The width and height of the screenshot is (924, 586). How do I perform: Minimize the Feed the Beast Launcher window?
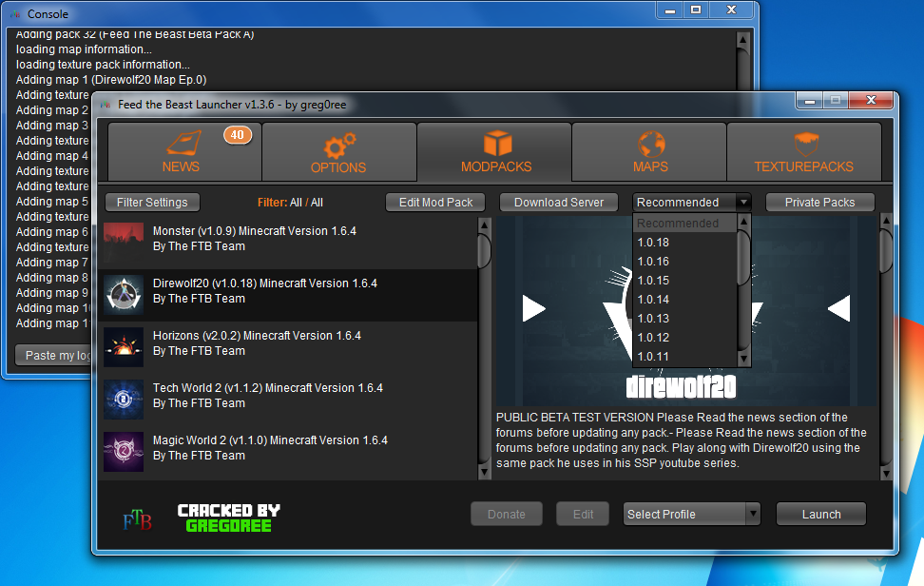810,101
